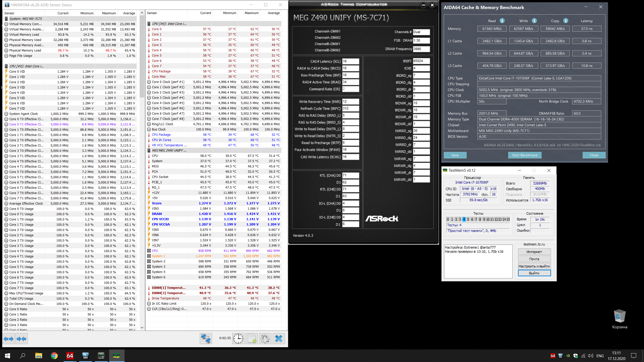
Task: Click the collapse sensor columns arrows icon
Action: pos(21,339)
